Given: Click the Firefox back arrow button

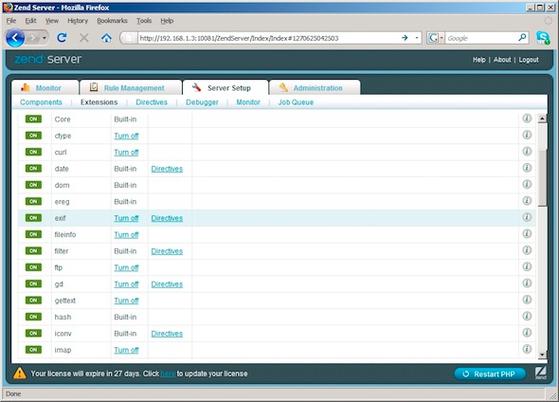Looking at the screenshot, I should tap(15, 38).
